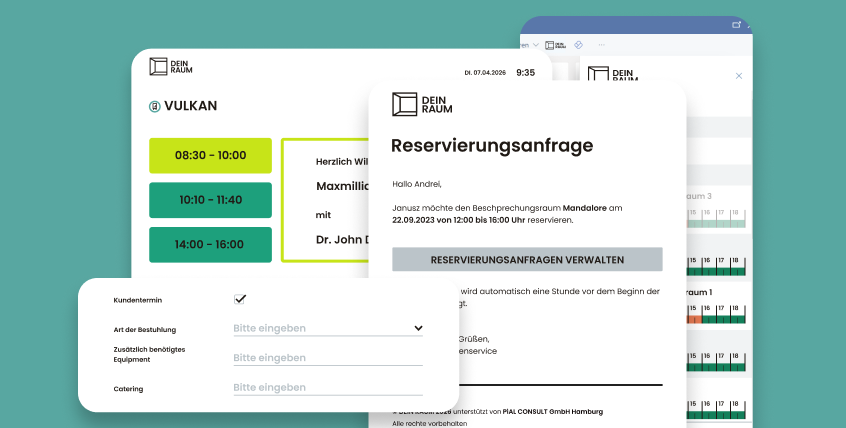The image size is (846, 428).
Task: Click the Zusätzlich benötigtes Equipment input field
Action: 328,358
